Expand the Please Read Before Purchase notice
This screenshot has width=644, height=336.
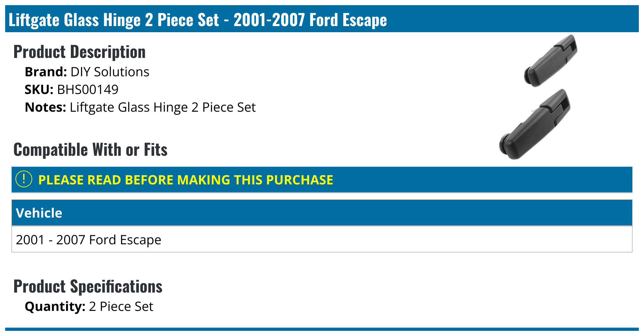185,180
